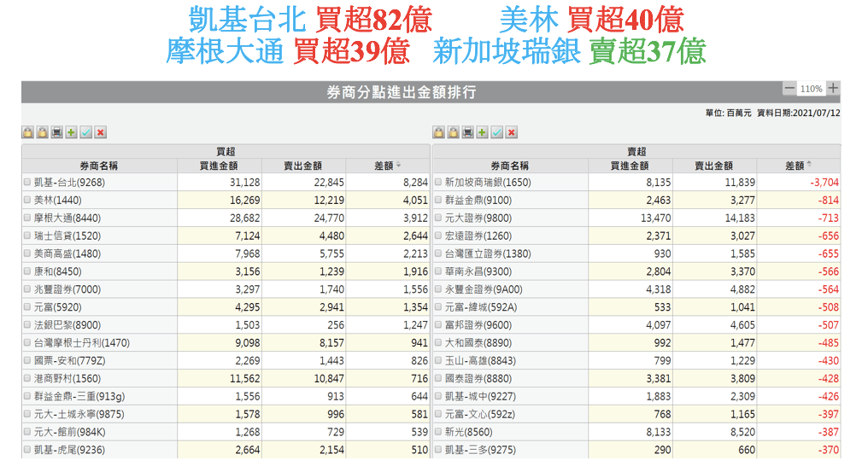868x472 pixels.
Task: Click 賣出金額 header in the 賣超 table
Action: click(x=713, y=166)
